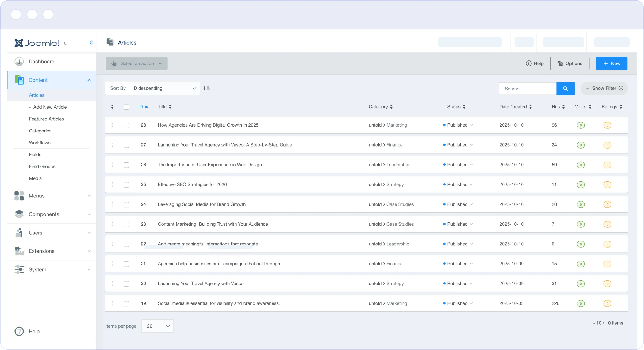Select checkbox for article 20
644x350 pixels.
point(126,284)
